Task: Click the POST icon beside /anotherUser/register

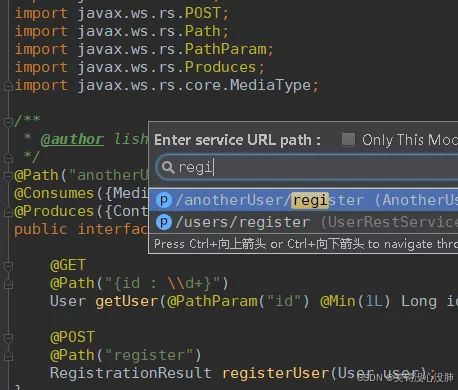Action: click(164, 200)
